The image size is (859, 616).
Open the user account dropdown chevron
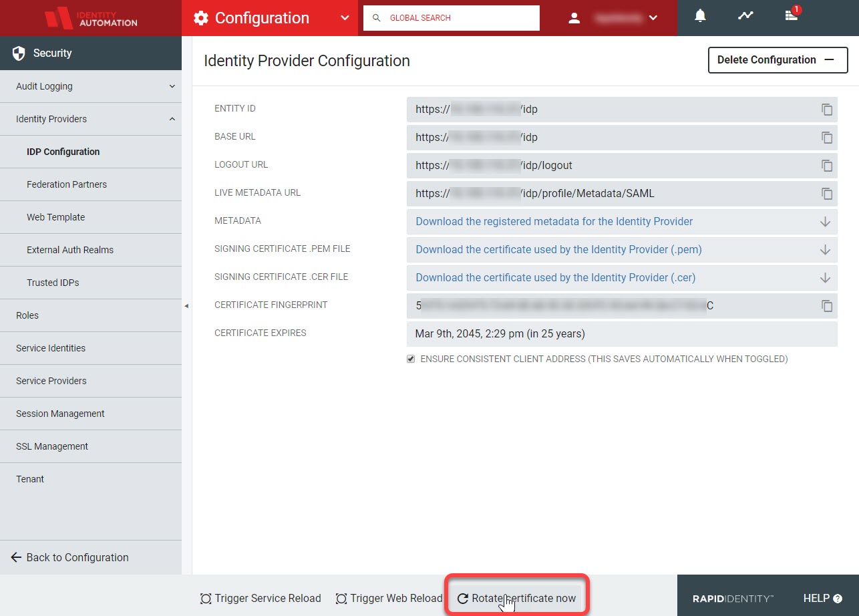click(653, 18)
